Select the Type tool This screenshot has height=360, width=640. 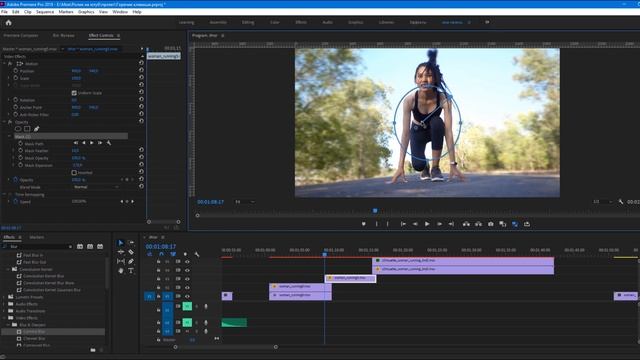[x=131, y=271]
